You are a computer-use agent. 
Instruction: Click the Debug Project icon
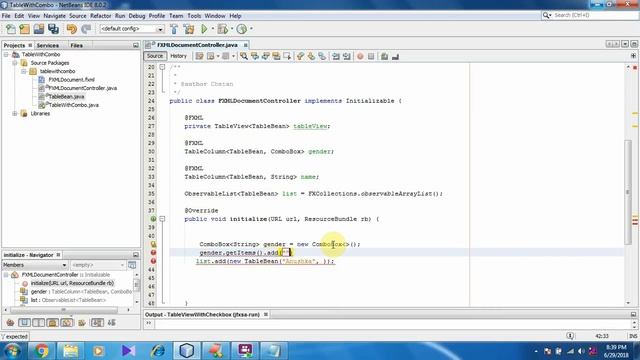223,29
